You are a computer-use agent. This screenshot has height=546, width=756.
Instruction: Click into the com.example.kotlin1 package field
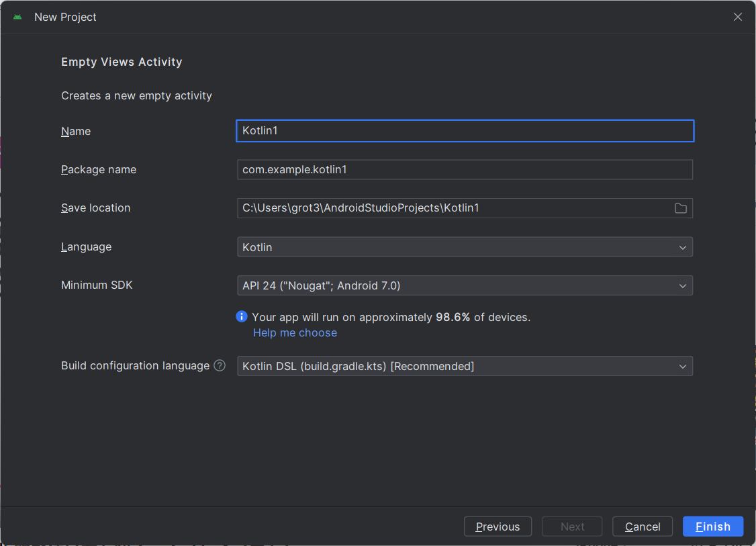click(x=465, y=170)
